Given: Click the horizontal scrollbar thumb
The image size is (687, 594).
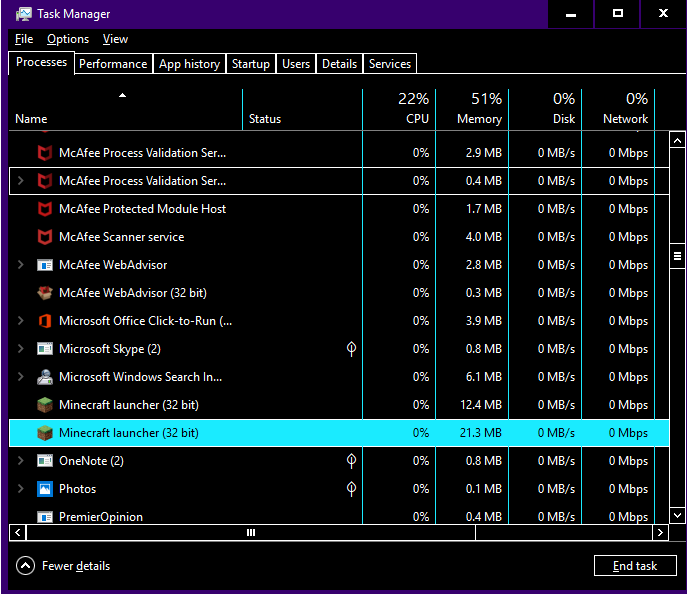Looking at the screenshot, I should point(251,533).
